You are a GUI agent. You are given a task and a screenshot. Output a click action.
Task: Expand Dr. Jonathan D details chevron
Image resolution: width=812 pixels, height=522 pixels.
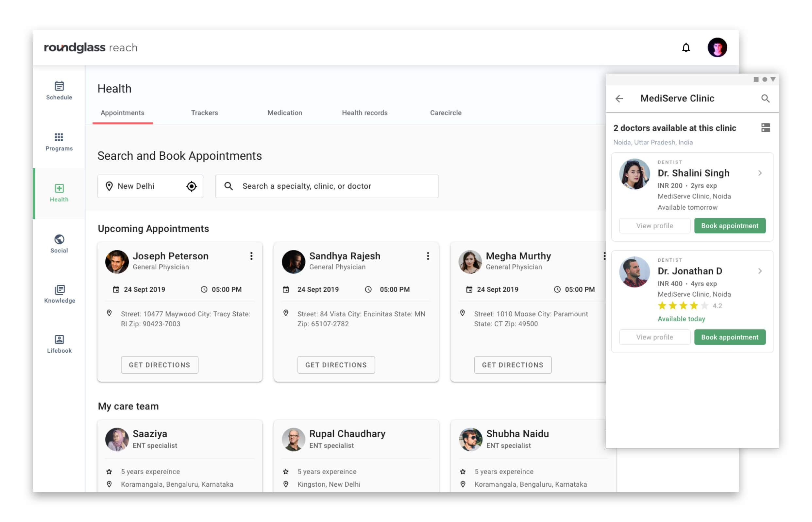[760, 271]
